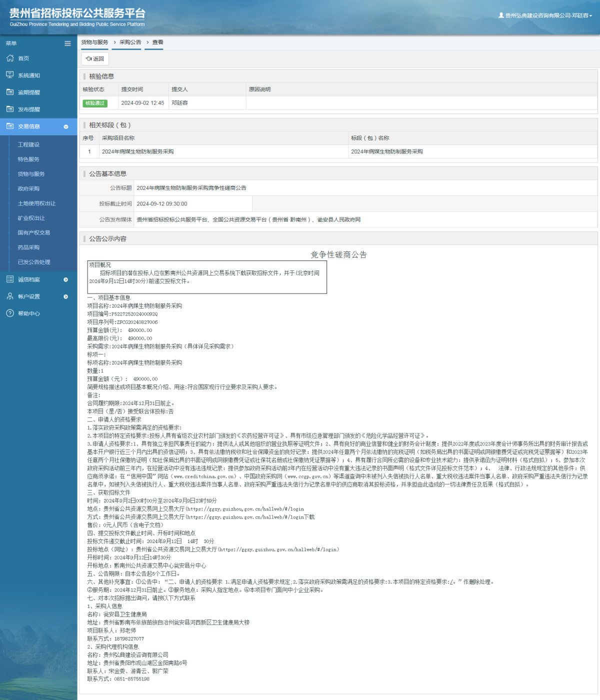
Task: Click the 菜单 header label in the sidebar
Action: (x=11, y=43)
